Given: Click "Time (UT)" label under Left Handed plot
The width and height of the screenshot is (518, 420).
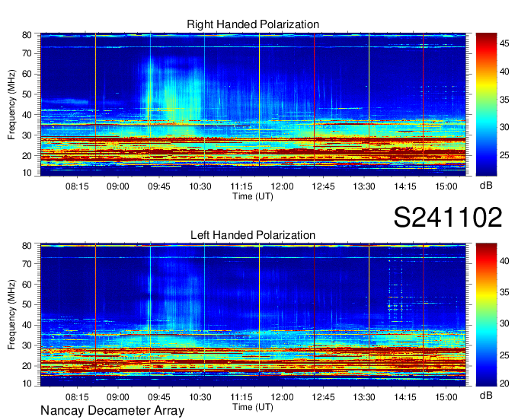Looking at the screenshot, I should click(x=253, y=407).
